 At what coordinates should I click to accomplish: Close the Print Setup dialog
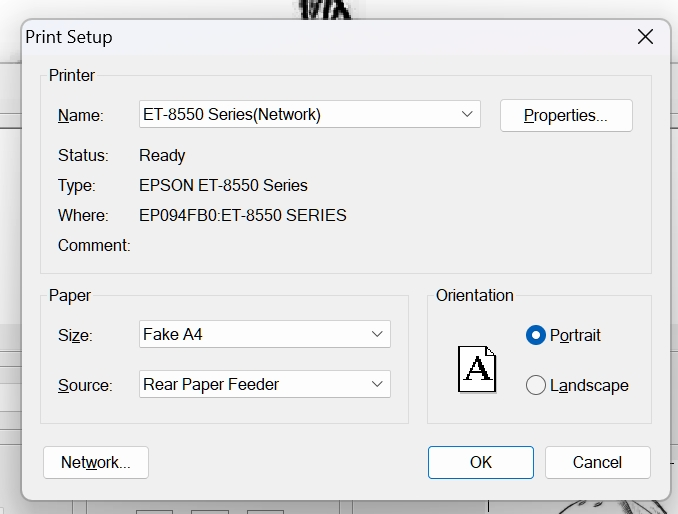click(645, 37)
